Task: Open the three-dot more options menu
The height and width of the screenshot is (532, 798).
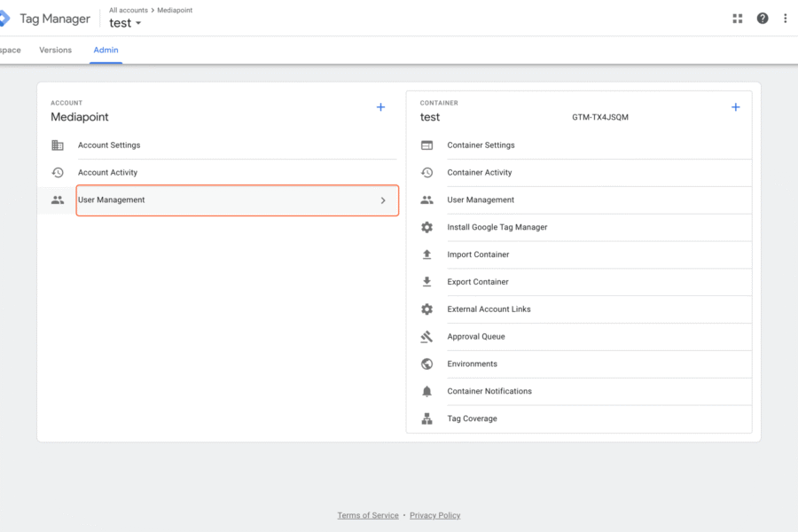Action: tap(786, 19)
